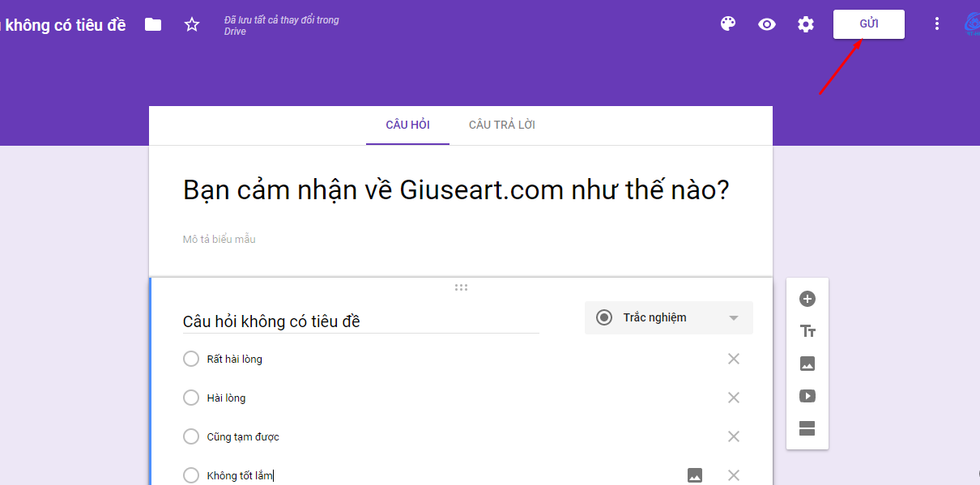Add a new section
The image size is (980, 485).
click(x=807, y=428)
